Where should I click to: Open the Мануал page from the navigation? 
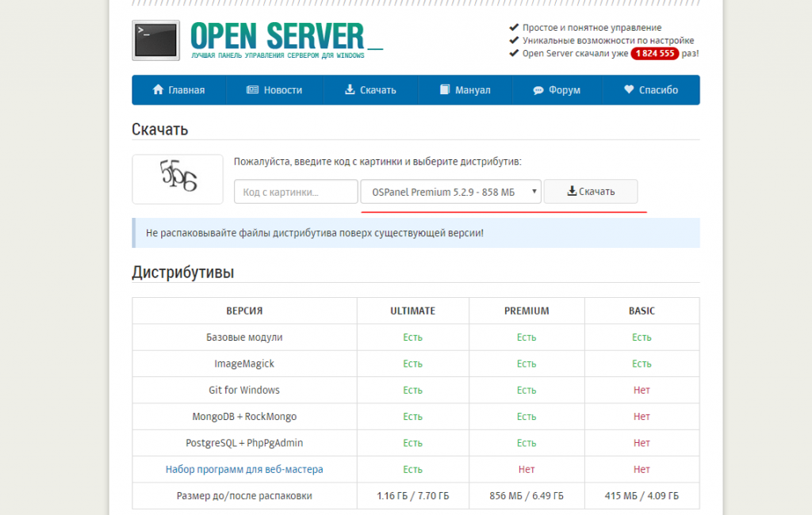pos(465,90)
